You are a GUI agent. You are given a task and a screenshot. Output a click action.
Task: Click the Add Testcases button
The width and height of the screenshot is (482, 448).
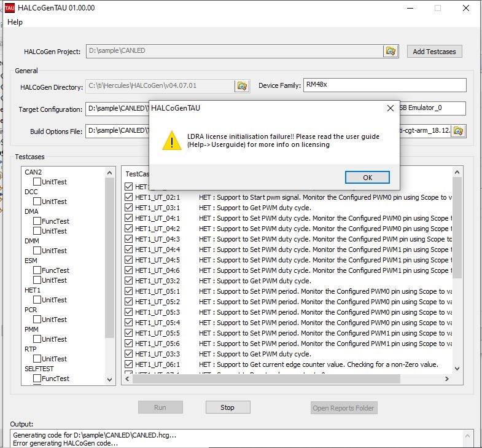pyautogui.click(x=434, y=52)
